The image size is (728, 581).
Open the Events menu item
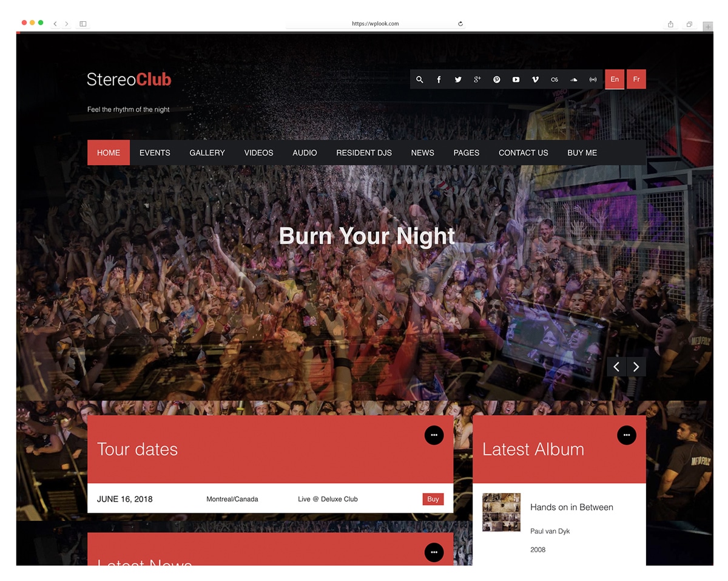(155, 153)
